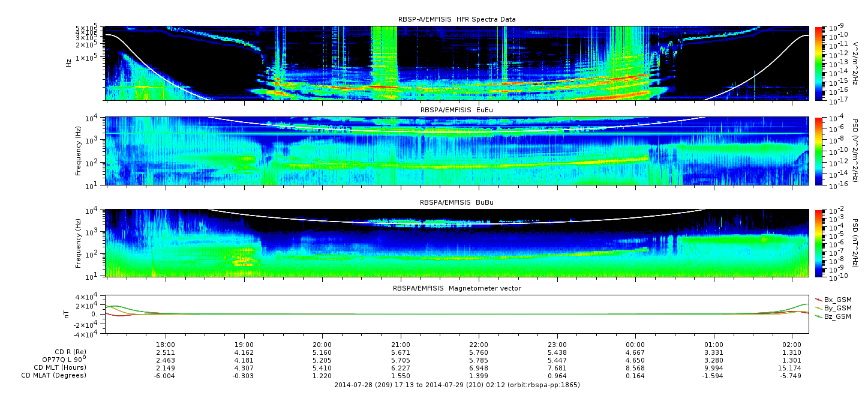Click the Magnetometer vector panel title
The image size is (868, 395).
[x=456, y=288]
